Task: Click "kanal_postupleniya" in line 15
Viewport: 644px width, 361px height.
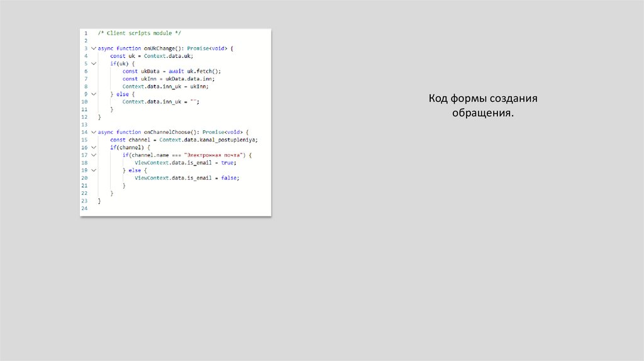Action: pos(227,140)
